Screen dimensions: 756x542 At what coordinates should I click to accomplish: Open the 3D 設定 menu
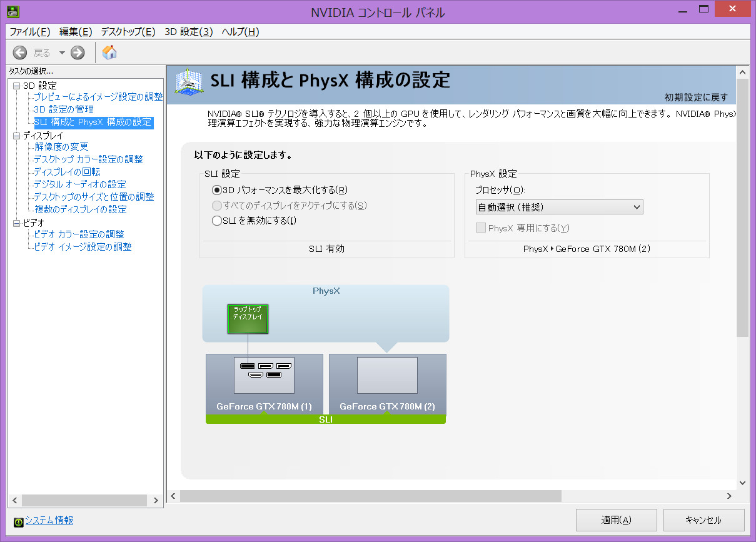(x=188, y=32)
